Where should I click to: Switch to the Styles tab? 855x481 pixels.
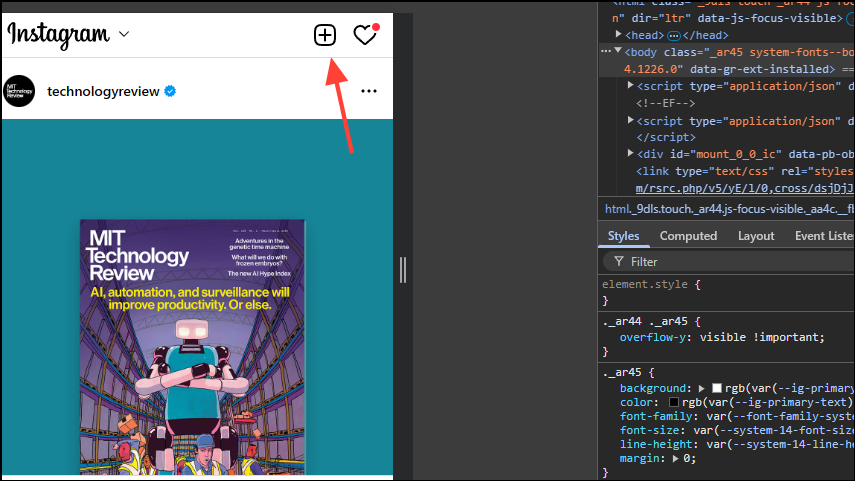pyautogui.click(x=623, y=236)
